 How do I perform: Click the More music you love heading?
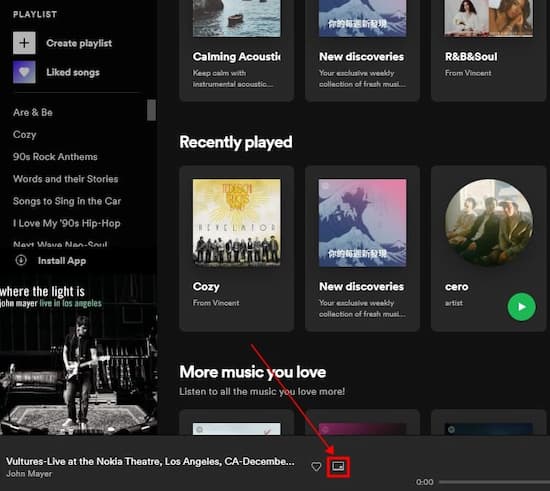click(253, 372)
